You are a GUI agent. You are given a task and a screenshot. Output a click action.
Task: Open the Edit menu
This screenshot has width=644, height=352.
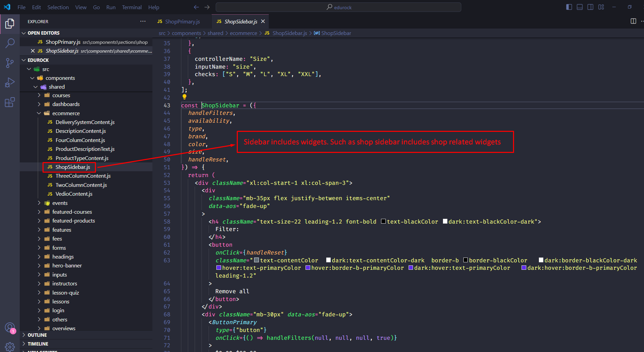36,7
